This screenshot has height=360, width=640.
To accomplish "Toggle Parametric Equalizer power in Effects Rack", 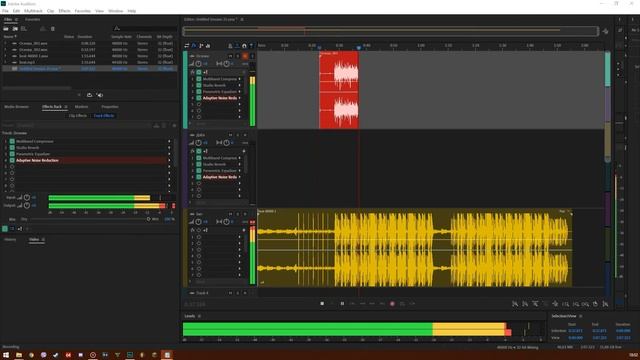I will point(12,154).
